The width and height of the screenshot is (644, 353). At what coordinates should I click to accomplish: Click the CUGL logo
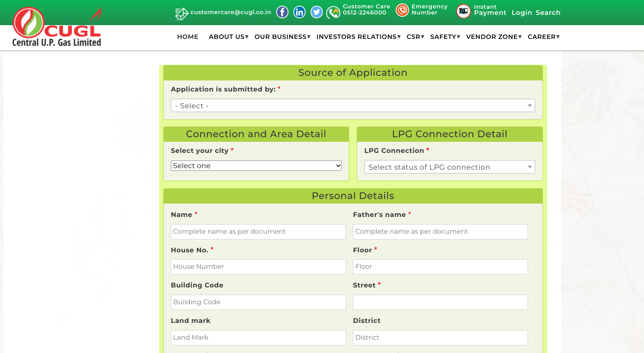click(57, 27)
